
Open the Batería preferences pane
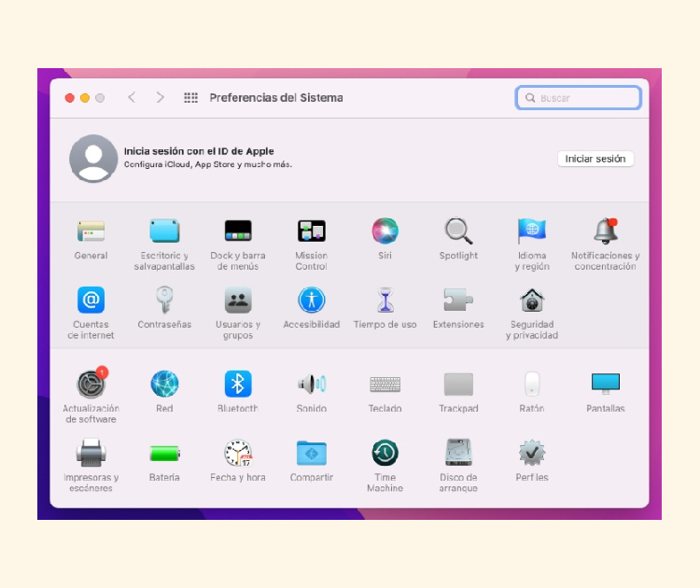164,454
